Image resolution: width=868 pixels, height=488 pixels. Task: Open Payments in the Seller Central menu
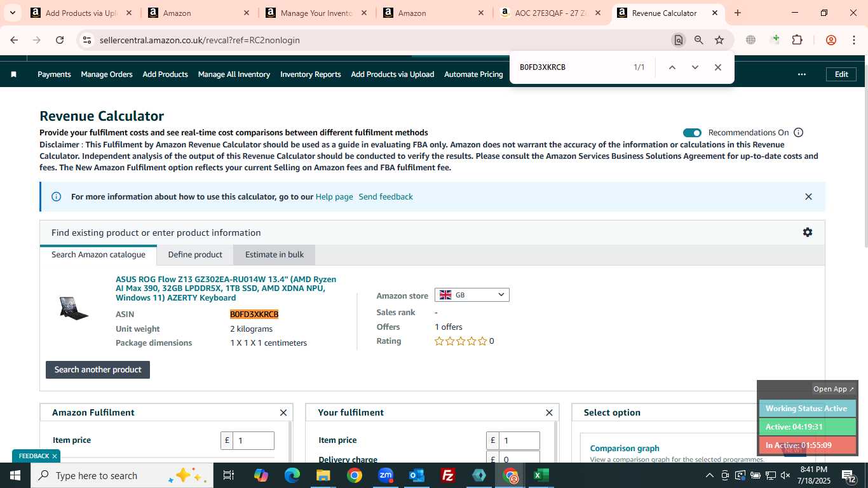pyautogui.click(x=54, y=74)
